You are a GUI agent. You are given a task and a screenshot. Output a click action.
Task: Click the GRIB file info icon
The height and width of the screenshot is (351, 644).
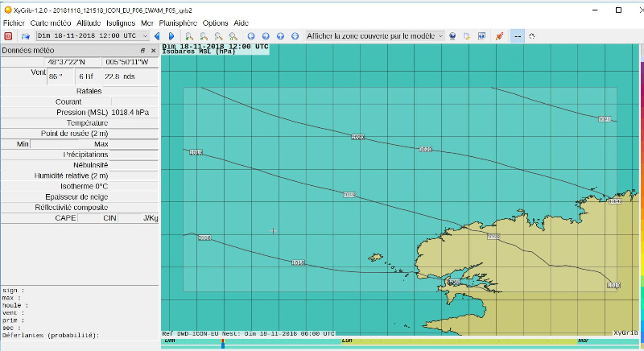click(481, 36)
